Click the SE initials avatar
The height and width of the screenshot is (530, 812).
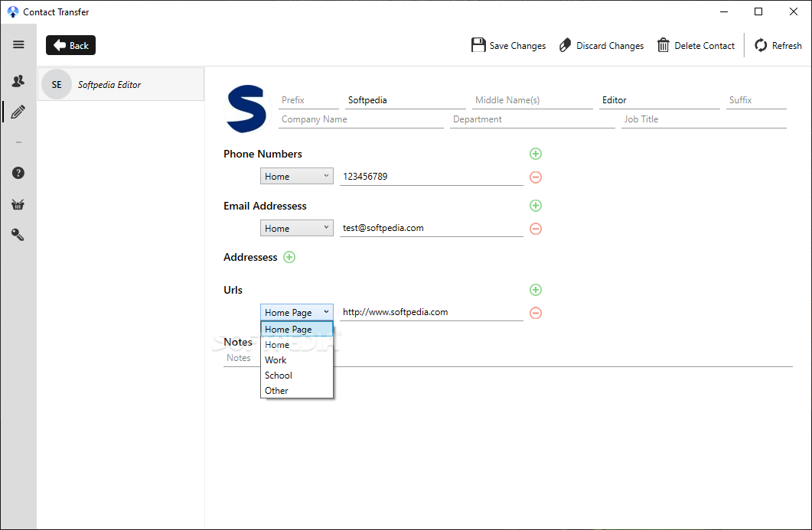pyautogui.click(x=57, y=84)
